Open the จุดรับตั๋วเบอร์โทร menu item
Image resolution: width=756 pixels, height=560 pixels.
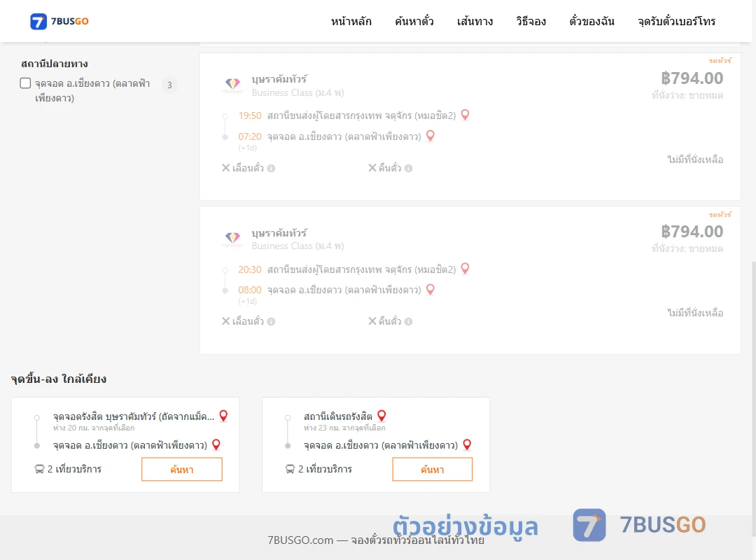676,21
